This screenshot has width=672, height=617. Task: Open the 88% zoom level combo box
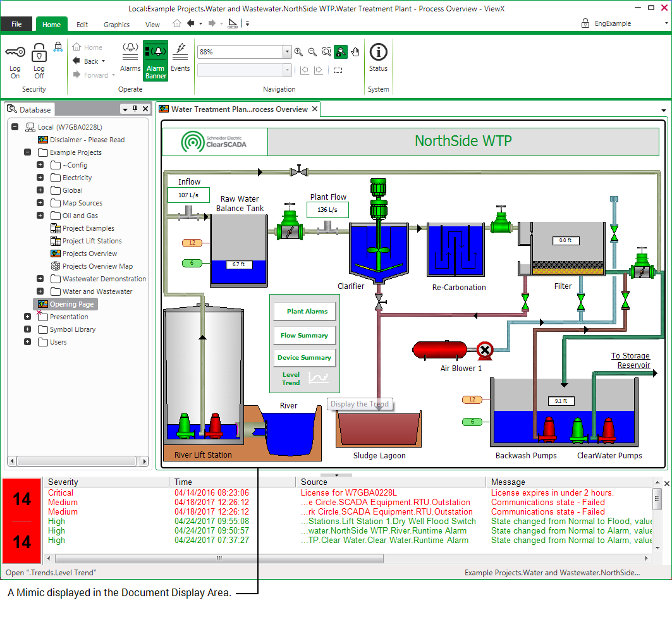286,51
